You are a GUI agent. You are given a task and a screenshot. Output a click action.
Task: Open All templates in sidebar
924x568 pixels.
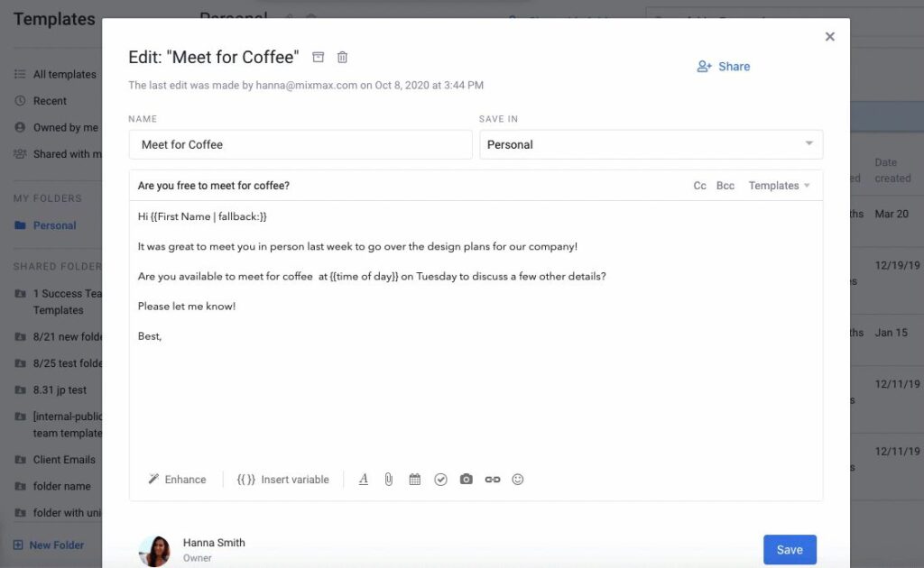57,74
